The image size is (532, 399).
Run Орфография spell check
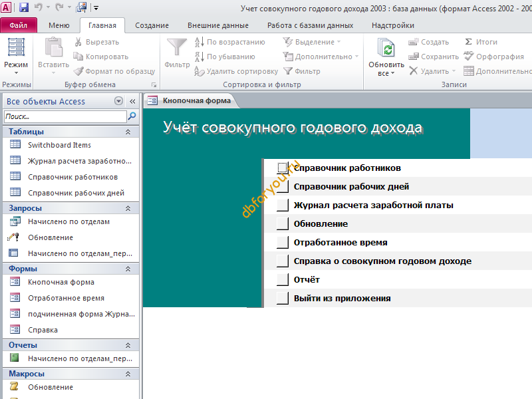click(x=494, y=57)
